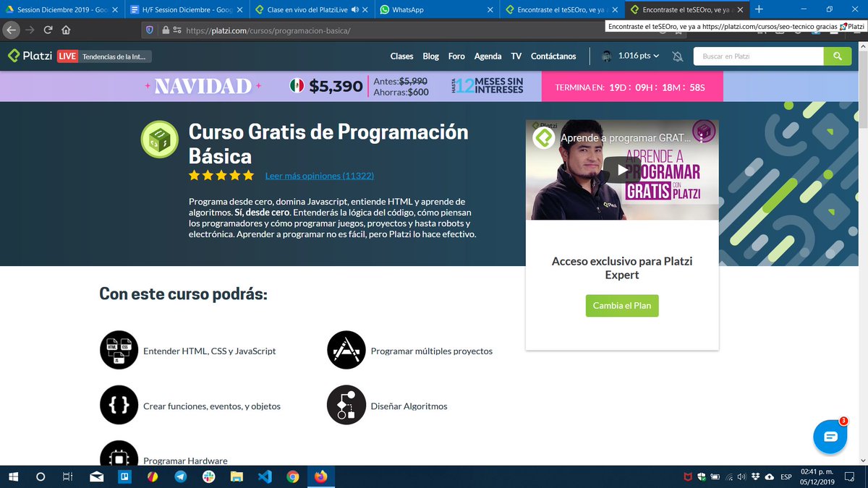The width and height of the screenshot is (868, 488).
Task: Open the Blog menu item
Action: coord(430,56)
